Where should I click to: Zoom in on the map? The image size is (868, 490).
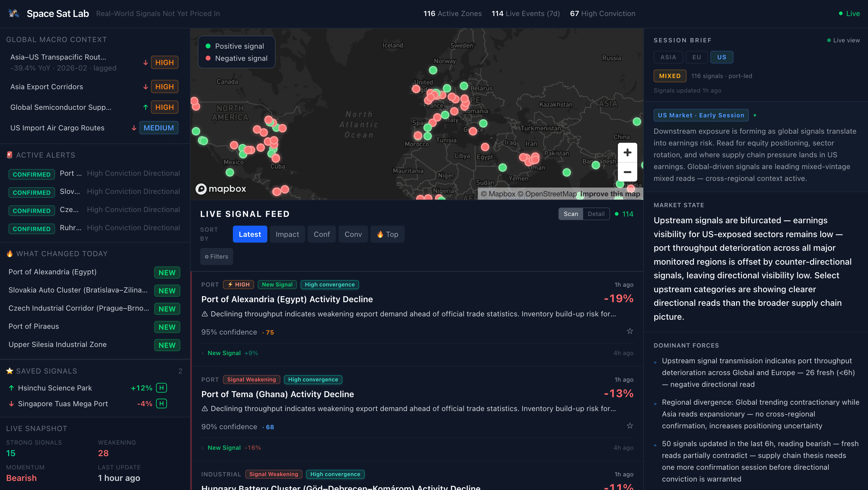coord(627,153)
